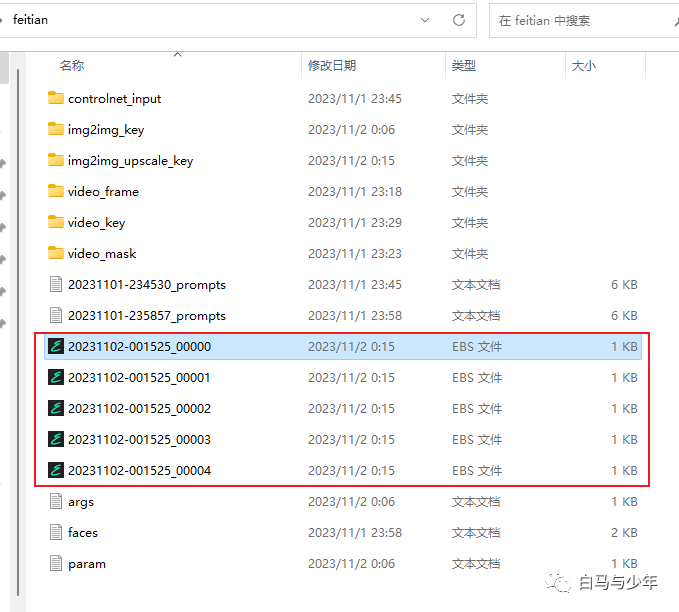
Task: Sort files by 类型 column header
Action: coord(464,66)
